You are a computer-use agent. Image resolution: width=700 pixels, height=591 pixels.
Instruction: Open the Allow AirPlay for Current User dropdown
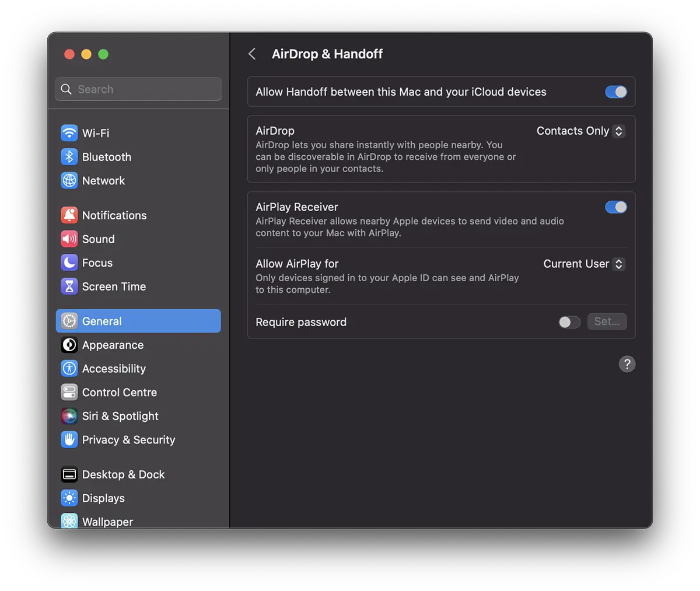(584, 264)
